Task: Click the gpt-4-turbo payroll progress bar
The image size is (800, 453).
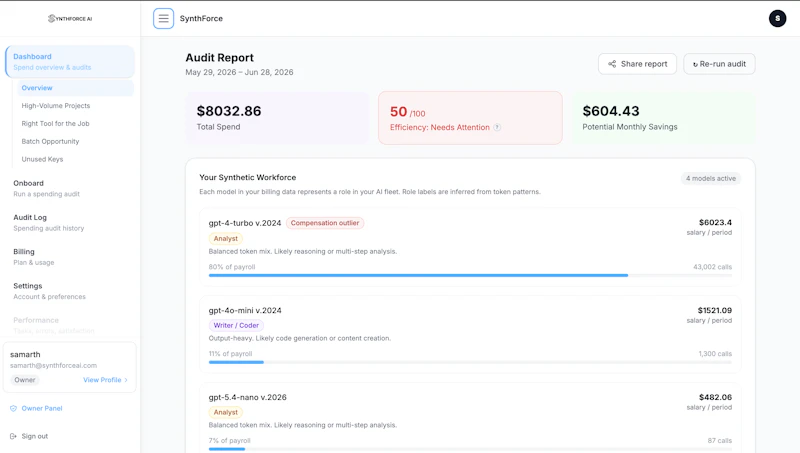Action: pyautogui.click(x=470, y=275)
